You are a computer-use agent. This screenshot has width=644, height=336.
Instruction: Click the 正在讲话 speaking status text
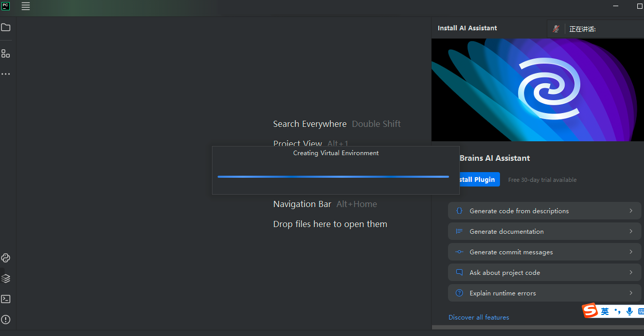click(x=582, y=29)
